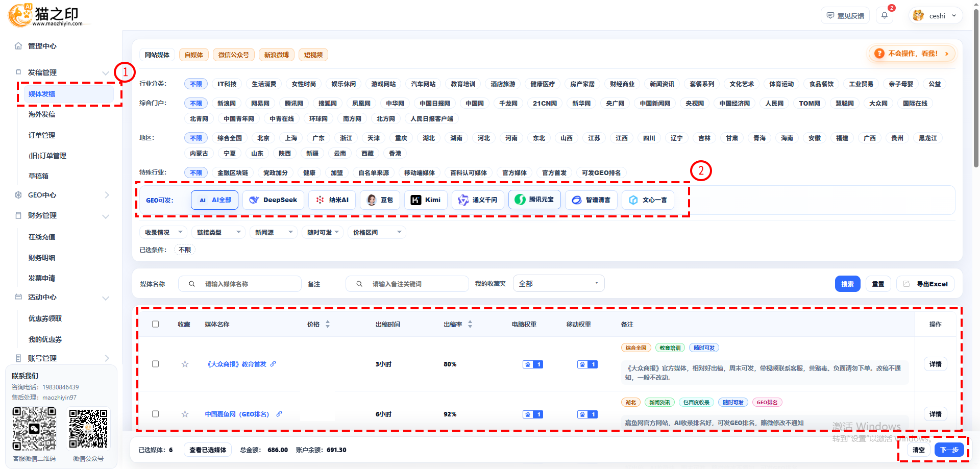Select the AI全部 GEO option

click(215, 200)
